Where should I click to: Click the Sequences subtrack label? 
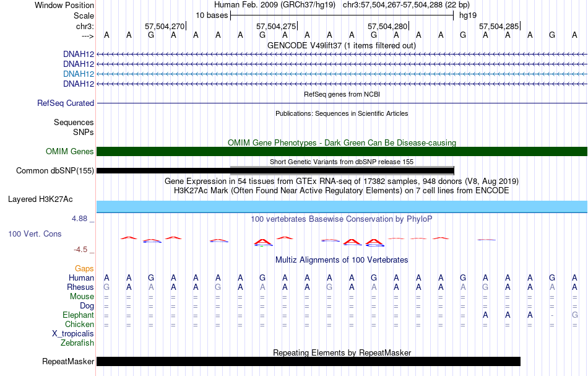tap(74, 122)
